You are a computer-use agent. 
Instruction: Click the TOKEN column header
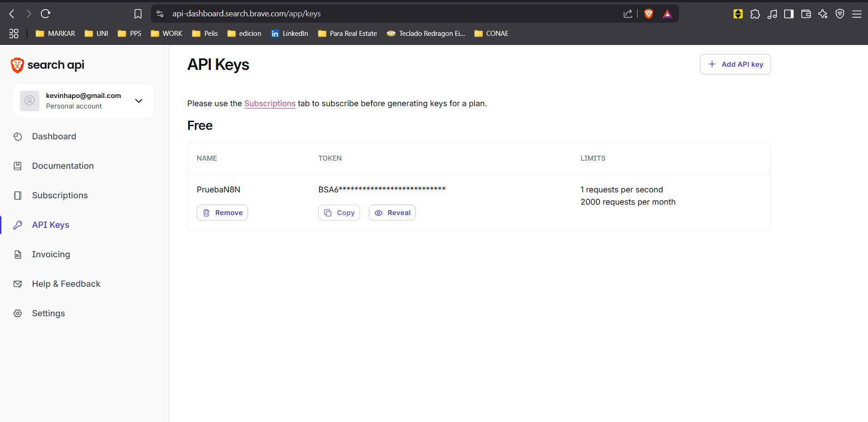click(330, 158)
